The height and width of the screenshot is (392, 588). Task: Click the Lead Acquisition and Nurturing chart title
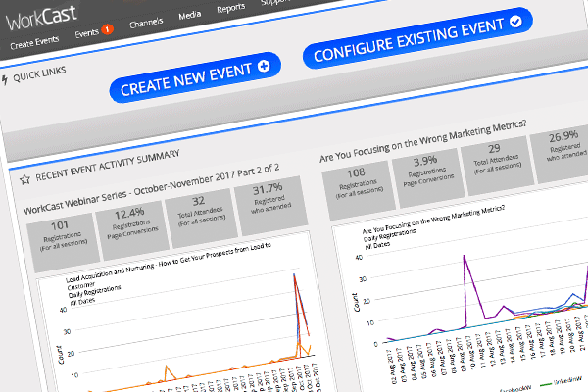point(169,266)
